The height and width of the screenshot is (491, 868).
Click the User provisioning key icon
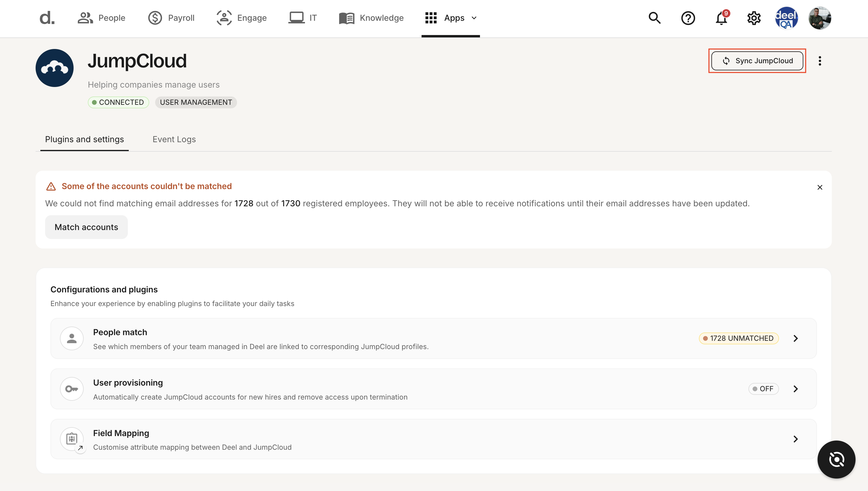72,389
